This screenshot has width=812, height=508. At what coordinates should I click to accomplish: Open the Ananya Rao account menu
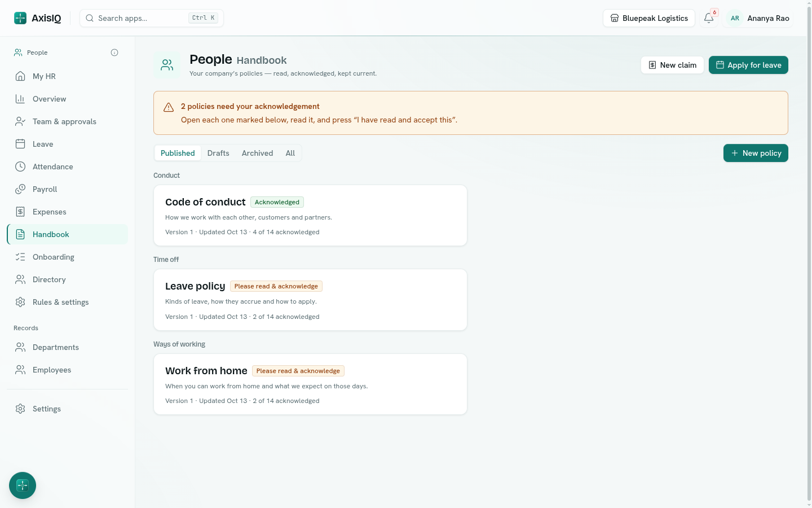759,18
